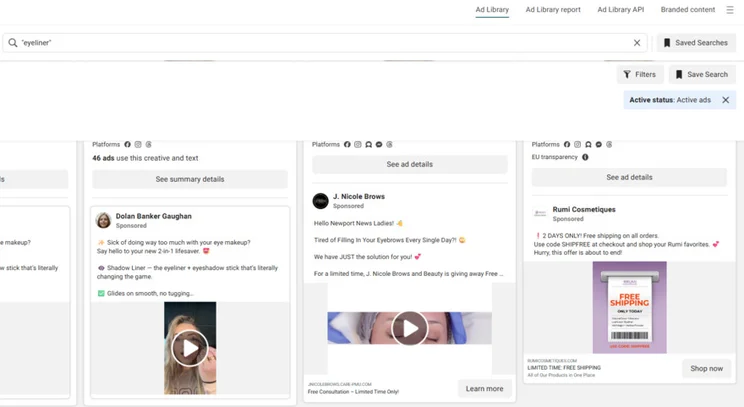Screen dimensions: 744x407
Task: Click the bookmark icon in Saved Searches
Action: click(667, 43)
